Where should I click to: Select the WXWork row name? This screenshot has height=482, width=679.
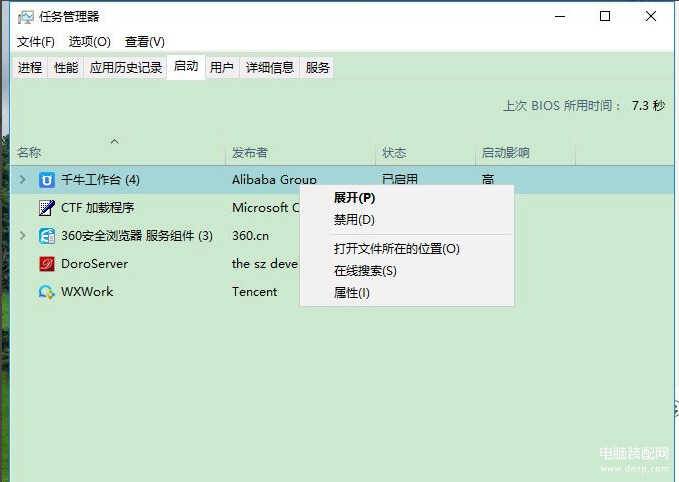coord(87,292)
